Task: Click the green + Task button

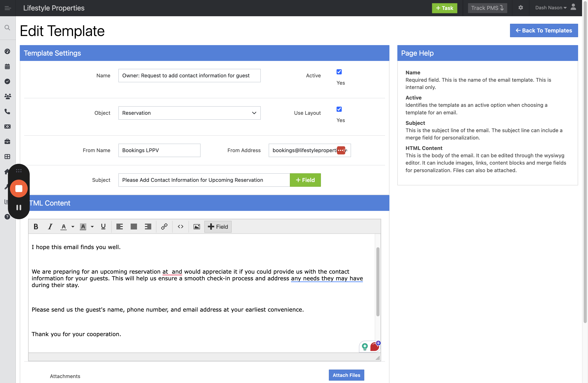Action: click(444, 8)
